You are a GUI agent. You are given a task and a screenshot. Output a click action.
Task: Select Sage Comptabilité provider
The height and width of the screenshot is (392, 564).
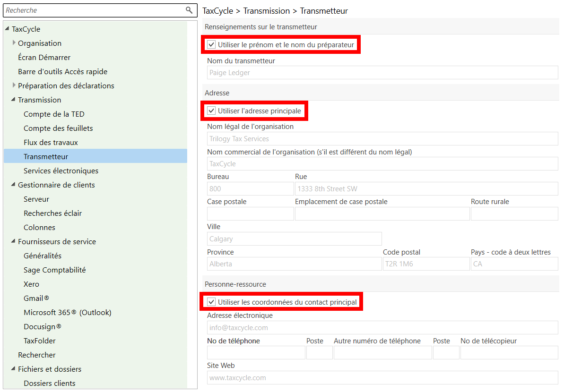55,270
